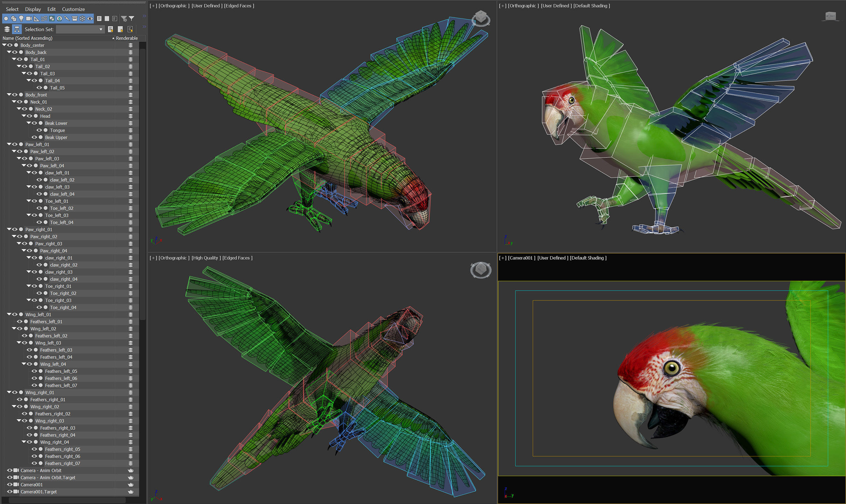
Task: Open the advanced filter gear-funnel icon
Action: [x=124, y=19]
